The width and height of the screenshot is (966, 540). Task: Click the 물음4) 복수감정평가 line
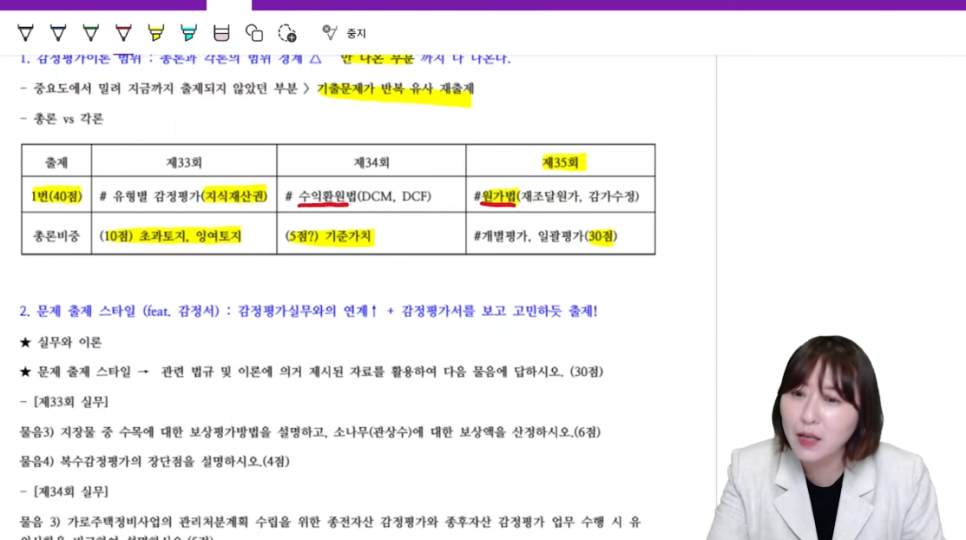pos(154,462)
